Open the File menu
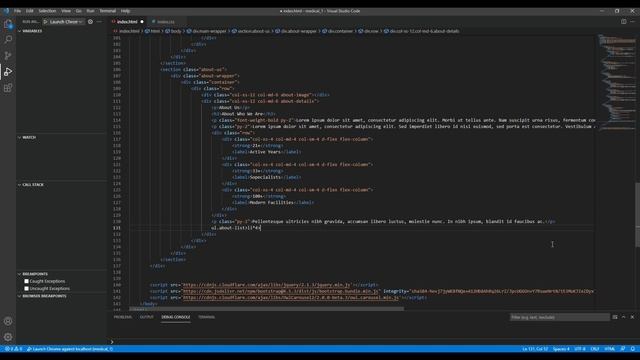The height and width of the screenshot is (360, 640). (18, 11)
